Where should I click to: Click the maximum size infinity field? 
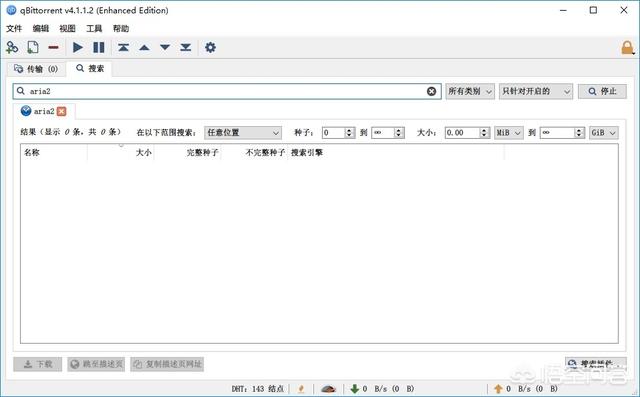[557, 133]
